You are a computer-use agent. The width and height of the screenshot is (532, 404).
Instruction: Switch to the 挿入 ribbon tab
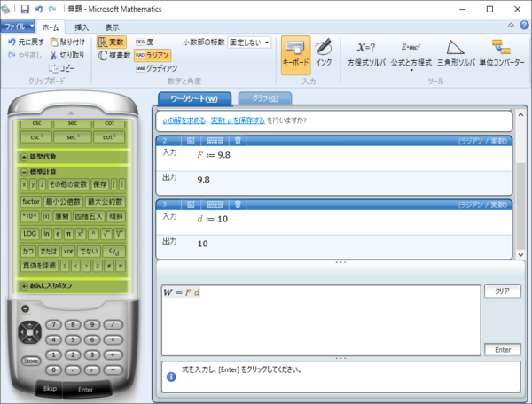82,27
